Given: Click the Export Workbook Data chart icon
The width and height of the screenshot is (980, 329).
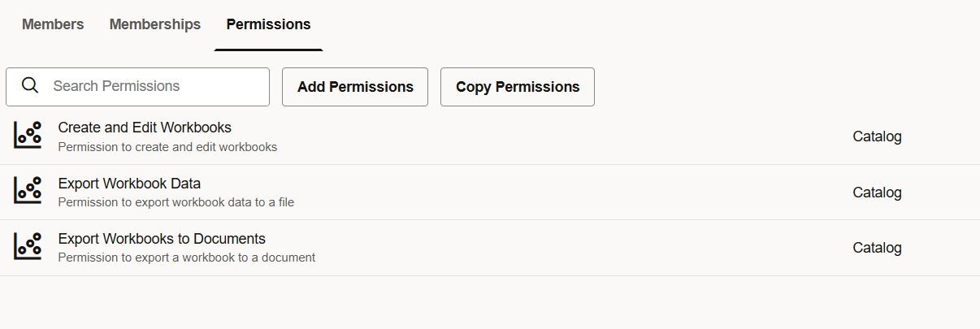Looking at the screenshot, I should pyautogui.click(x=28, y=191).
